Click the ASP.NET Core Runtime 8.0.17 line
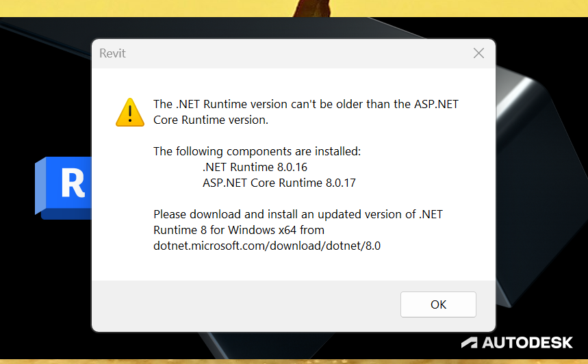Viewport: 588px width, 364px height. pyautogui.click(x=279, y=183)
